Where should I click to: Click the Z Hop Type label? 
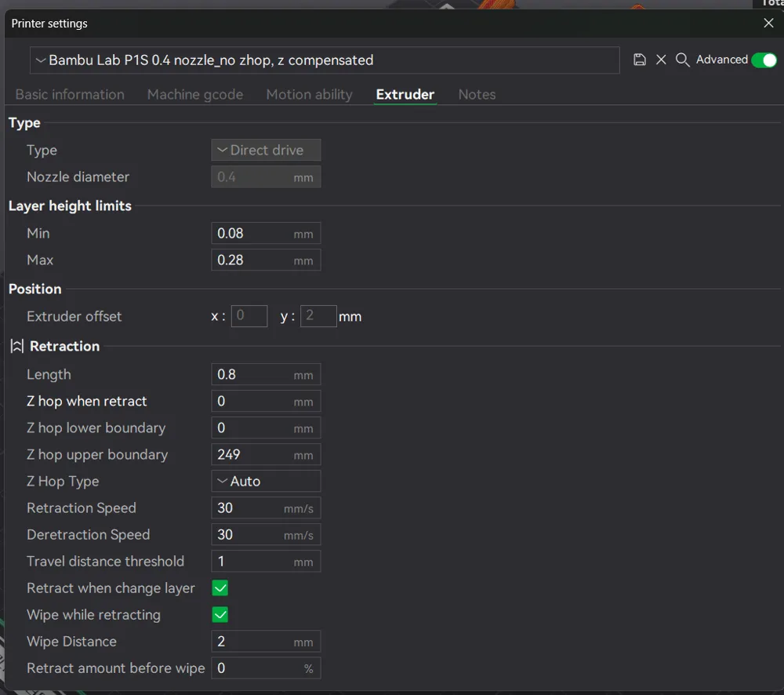point(63,482)
